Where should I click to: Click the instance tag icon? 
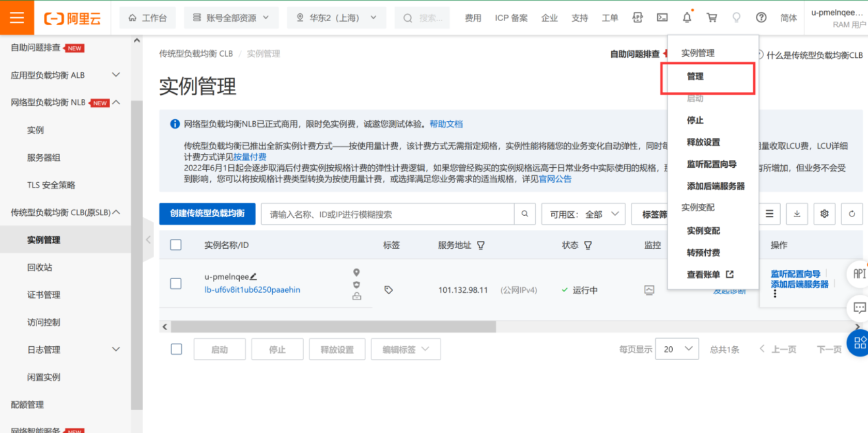click(x=389, y=290)
